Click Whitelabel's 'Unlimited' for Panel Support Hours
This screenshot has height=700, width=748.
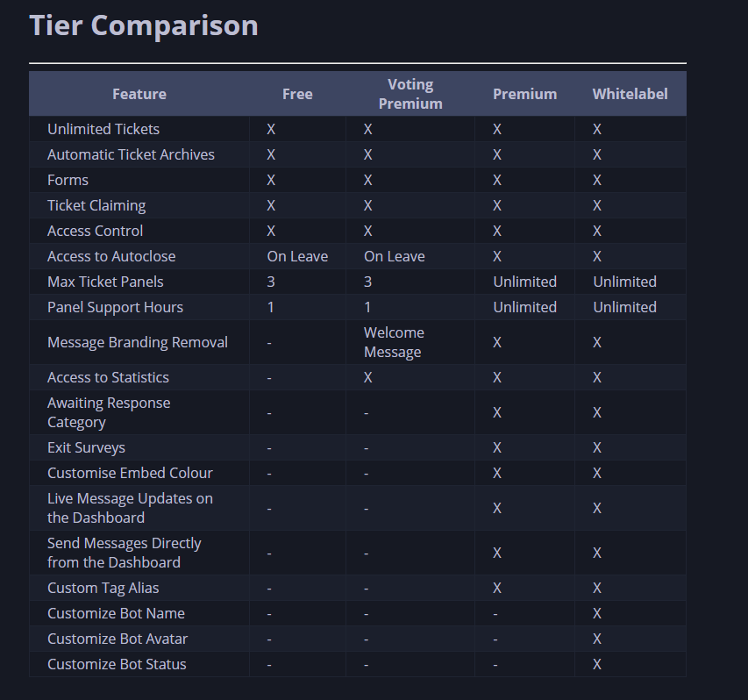point(624,307)
